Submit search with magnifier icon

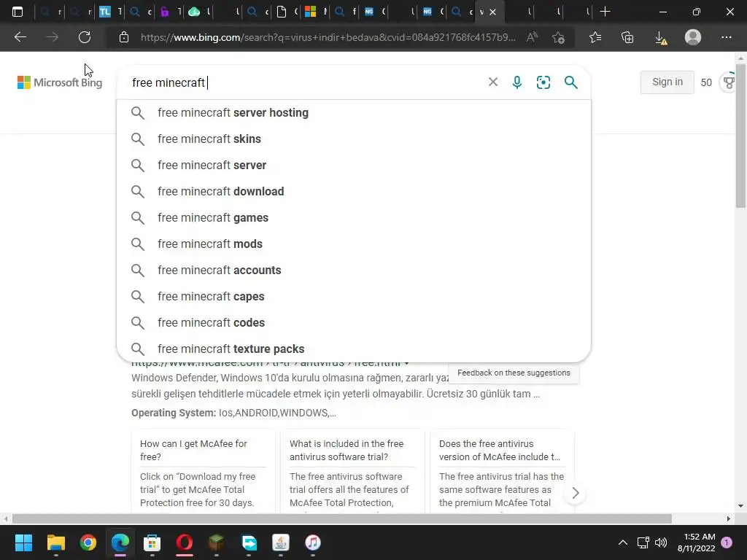click(x=570, y=82)
